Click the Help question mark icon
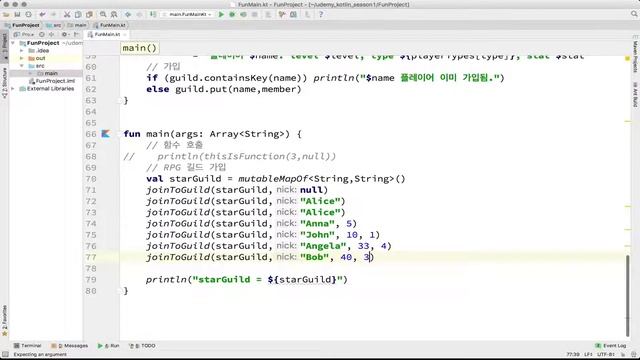The width and height of the screenshot is (640, 360). point(321,14)
